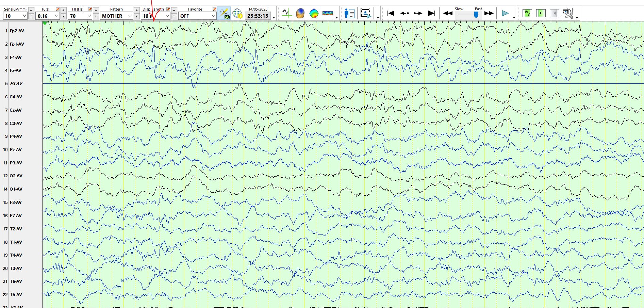Expand the arrow after the video clip tool
The image size is (644, 308).
[577, 17]
